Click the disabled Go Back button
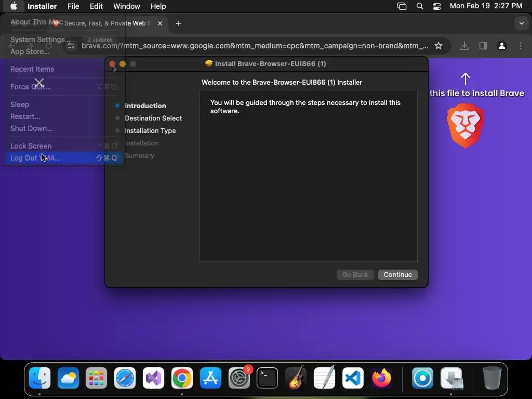Image resolution: width=532 pixels, height=399 pixels. pos(355,274)
